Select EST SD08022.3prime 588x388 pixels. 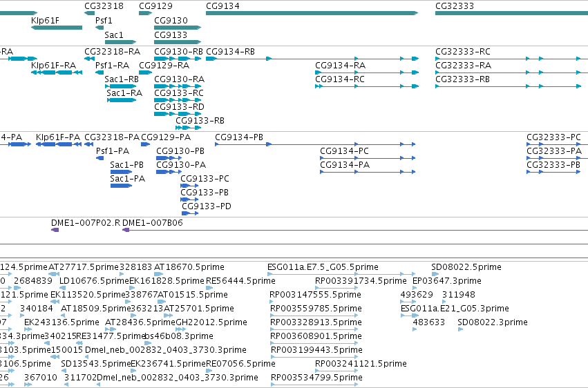[460, 329]
